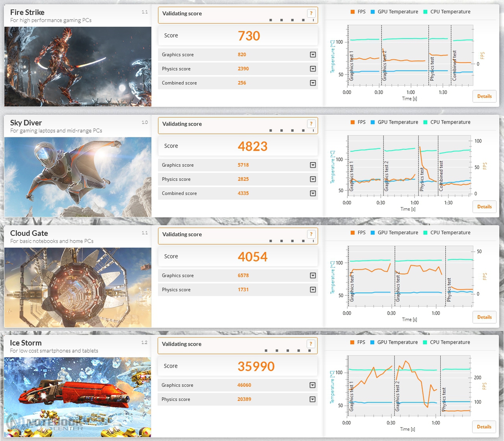Open Sky Diver chart Details
This screenshot has height=441, width=504.
[484, 207]
